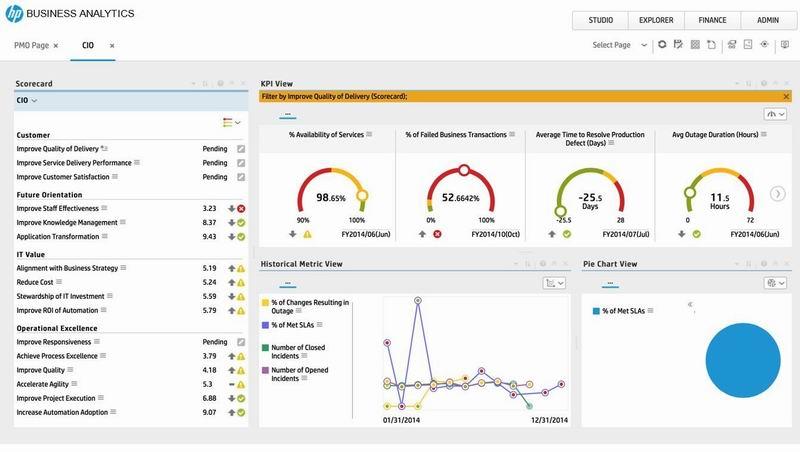Image resolution: width=800 pixels, height=452 pixels.
Task: Click the 9.07 score for Increase Automation Adoption
Action: click(x=209, y=413)
